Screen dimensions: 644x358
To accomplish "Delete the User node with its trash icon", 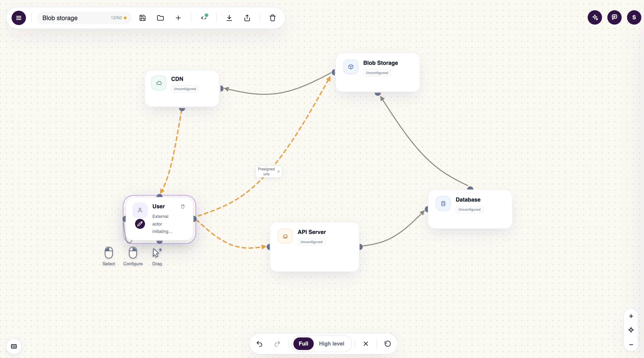I will tap(183, 206).
